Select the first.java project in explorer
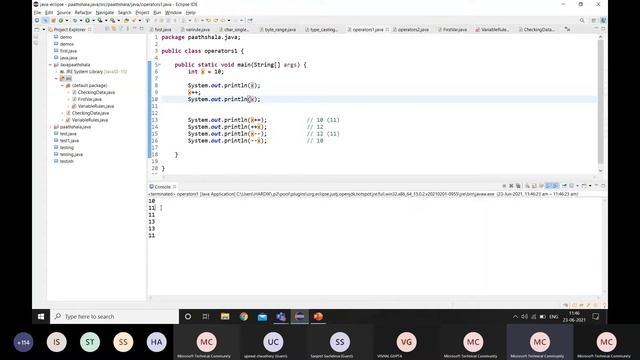 tap(68, 51)
